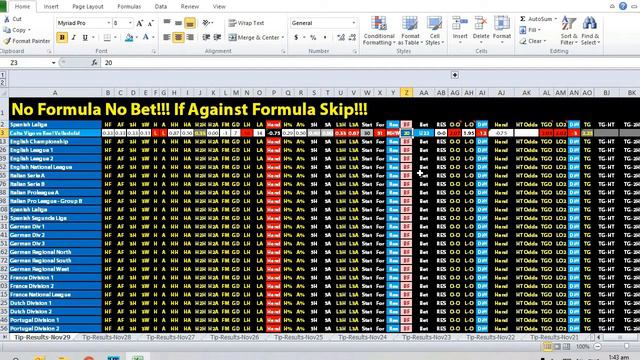640x360 pixels.
Task: Open Format as Table gallery
Action: tap(410, 31)
